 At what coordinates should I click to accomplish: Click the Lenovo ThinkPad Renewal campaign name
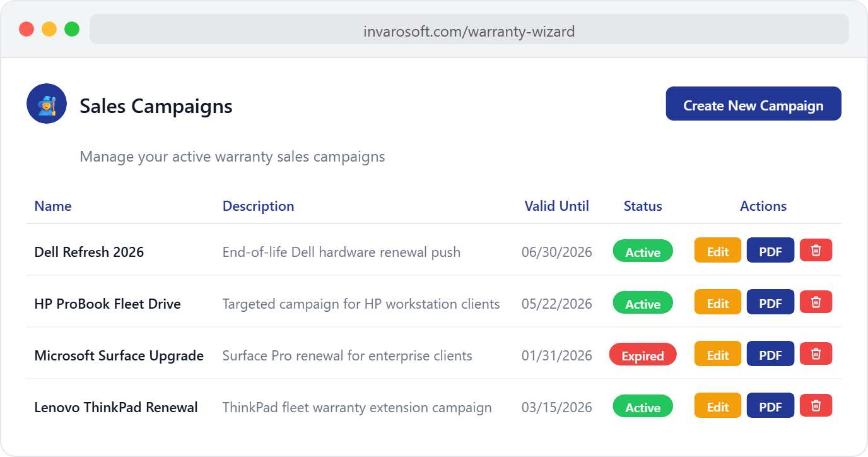point(116,407)
